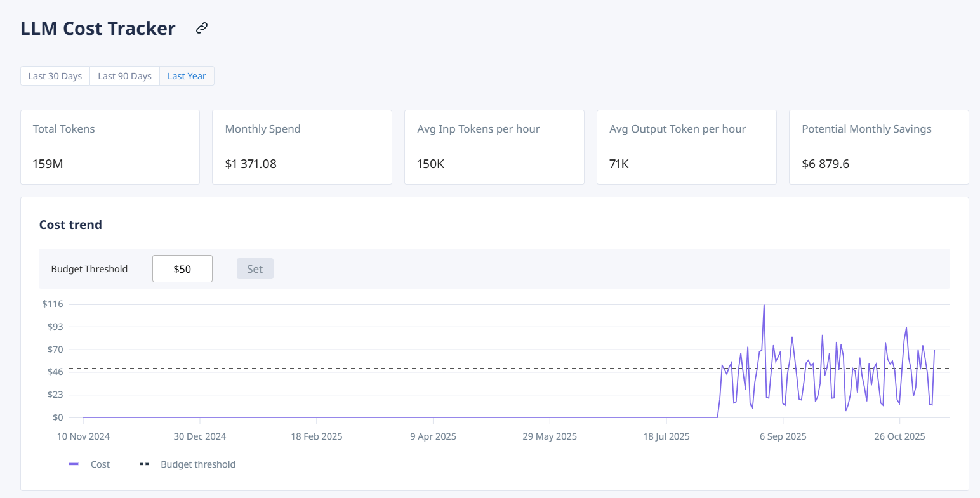Click the highest cost spike near 6 Sep 2025
980x498 pixels.
[764, 305]
